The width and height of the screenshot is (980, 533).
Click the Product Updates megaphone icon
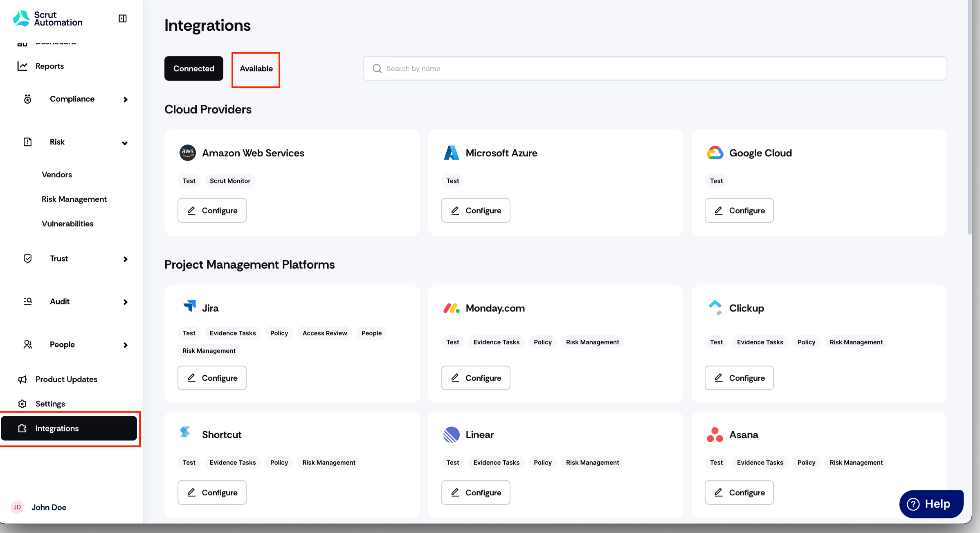(22, 379)
